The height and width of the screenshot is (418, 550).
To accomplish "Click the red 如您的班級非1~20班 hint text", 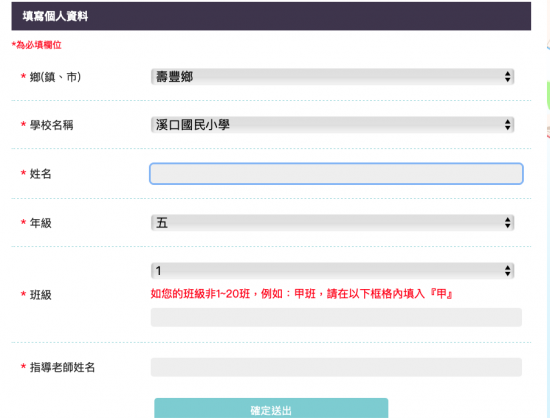I will pos(302,294).
